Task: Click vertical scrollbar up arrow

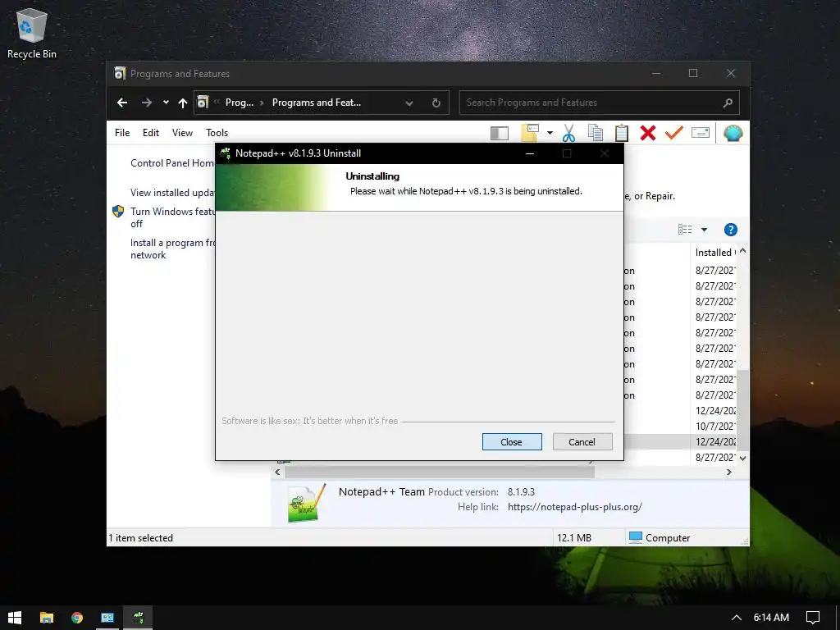Action: (742, 251)
